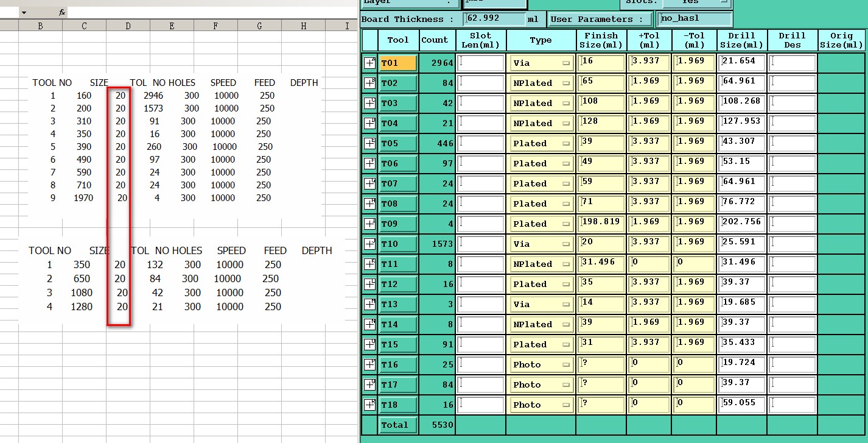Click the -Tol field of T16
The height and width of the screenshot is (443, 868).
point(694,364)
